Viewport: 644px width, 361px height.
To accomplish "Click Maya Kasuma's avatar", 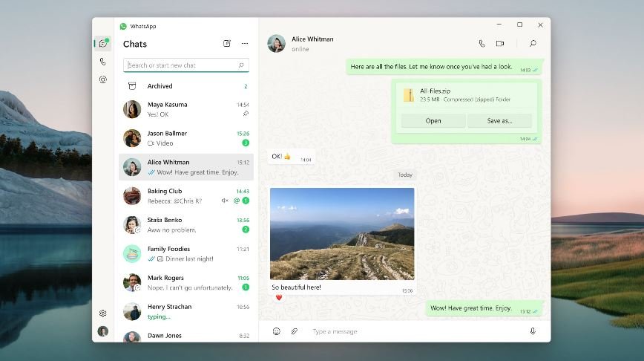I will pos(132,109).
